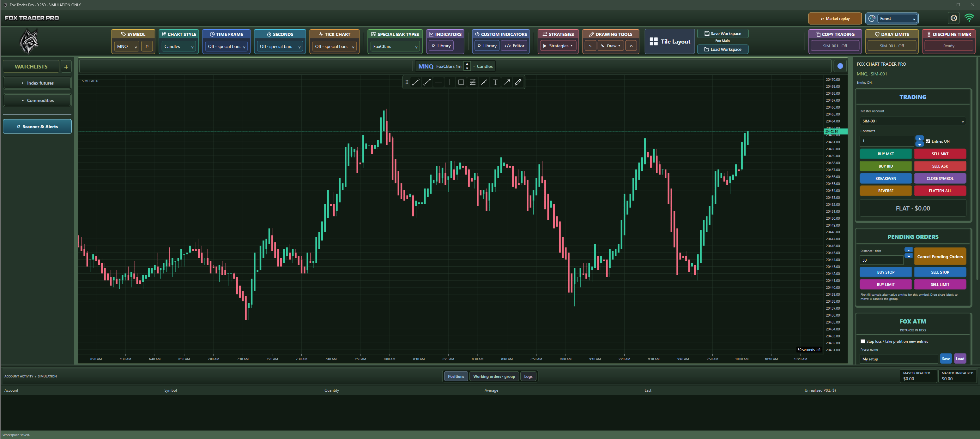
Task: Open the FoxCBars special bar types dropdown
Action: (395, 46)
